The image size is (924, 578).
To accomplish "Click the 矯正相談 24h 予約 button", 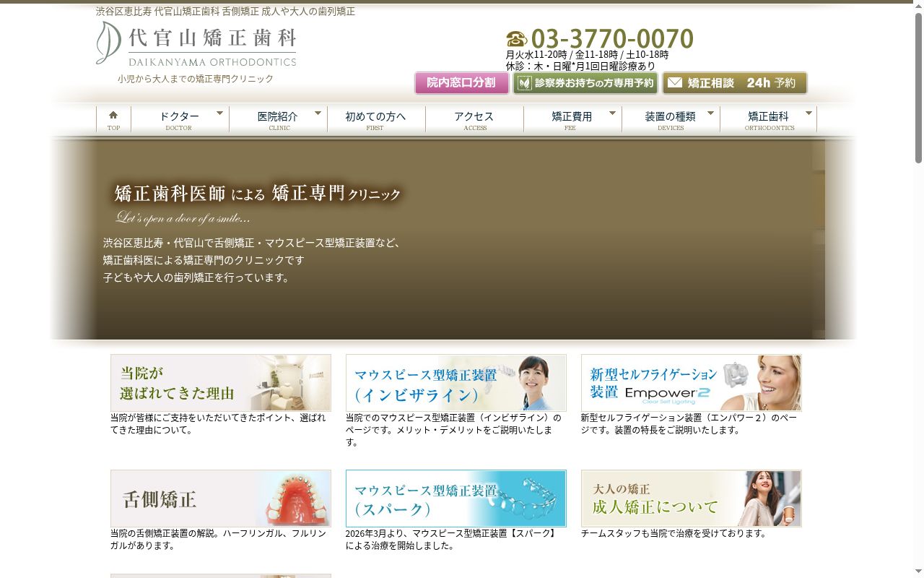I will click(734, 83).
